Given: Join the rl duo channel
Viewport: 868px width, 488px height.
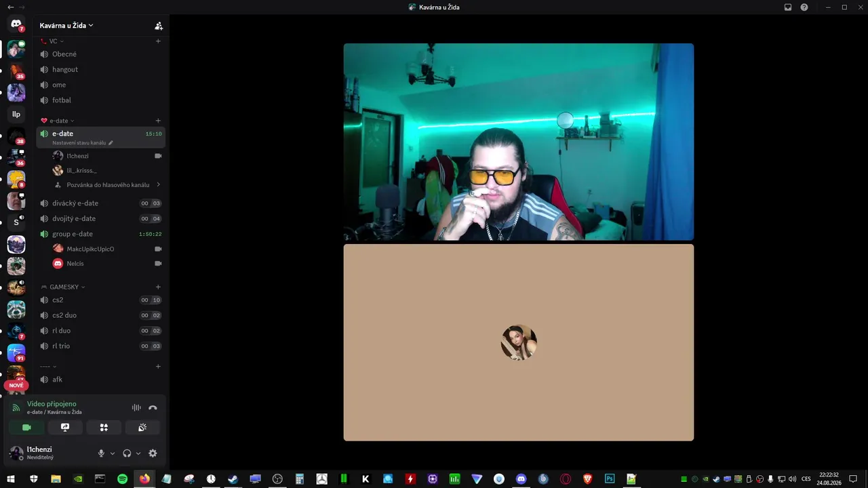Looking at the screenshot, I should pyautogui.click(x=100, y=331).
